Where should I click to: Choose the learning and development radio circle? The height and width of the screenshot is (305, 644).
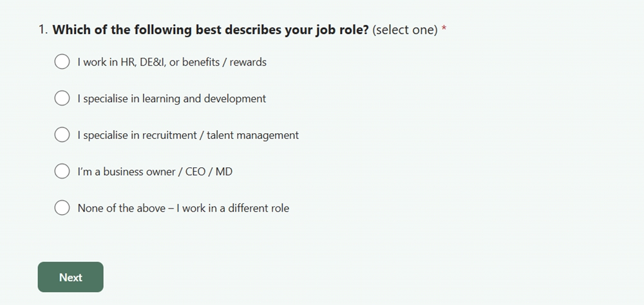coord(62,98)
